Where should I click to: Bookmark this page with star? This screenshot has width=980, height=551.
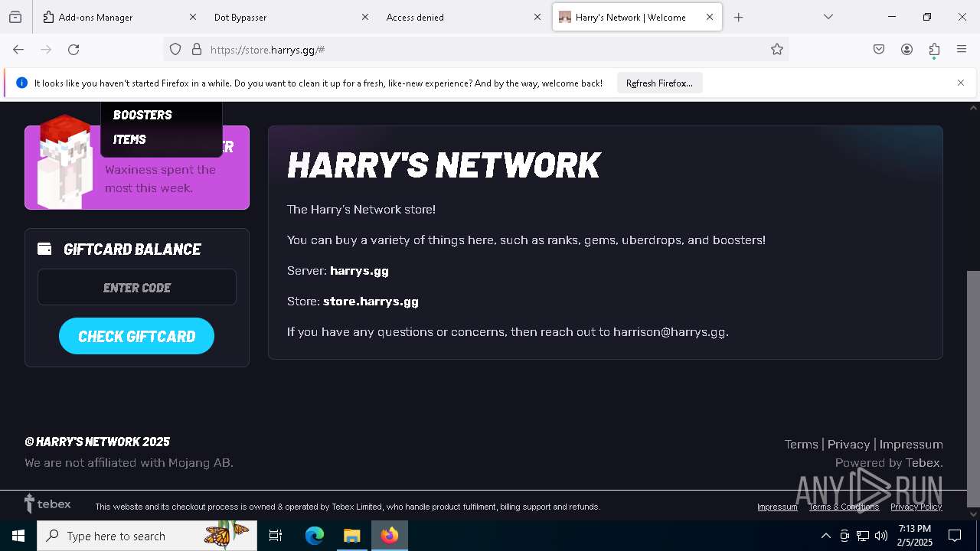click(x=777, y=50)
